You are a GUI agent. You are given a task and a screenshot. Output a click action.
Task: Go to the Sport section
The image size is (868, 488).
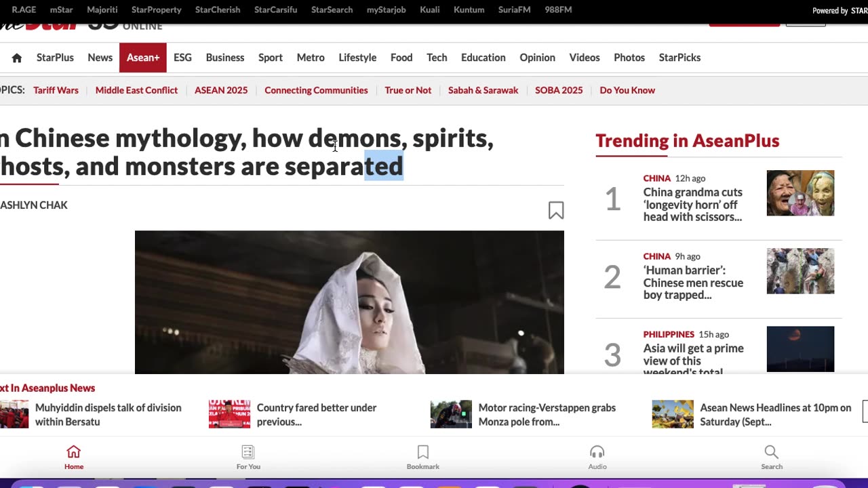tap(271, 58)
